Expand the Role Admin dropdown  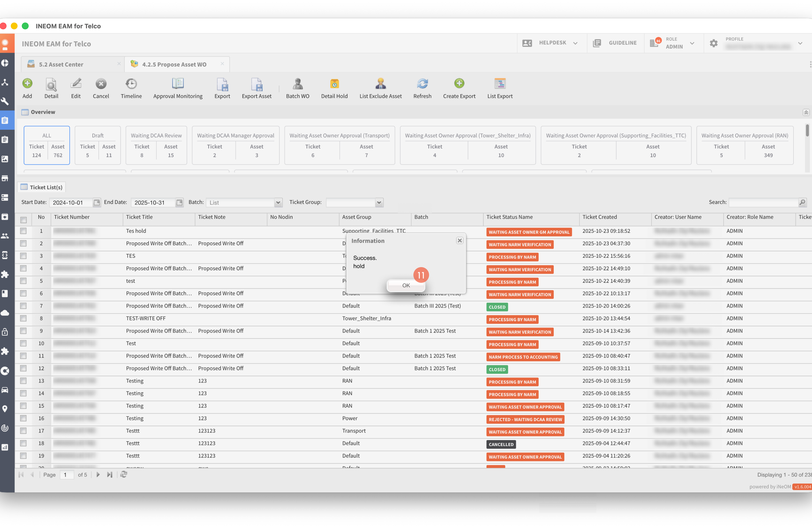tap(692, 43)
